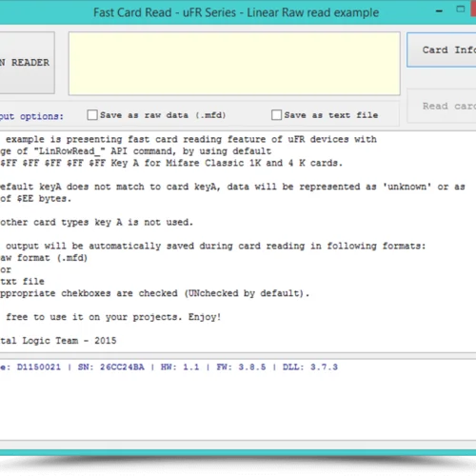Click the 'output options:' label
The width and height of the screenshot is (476, 476).
coord(31,116)
